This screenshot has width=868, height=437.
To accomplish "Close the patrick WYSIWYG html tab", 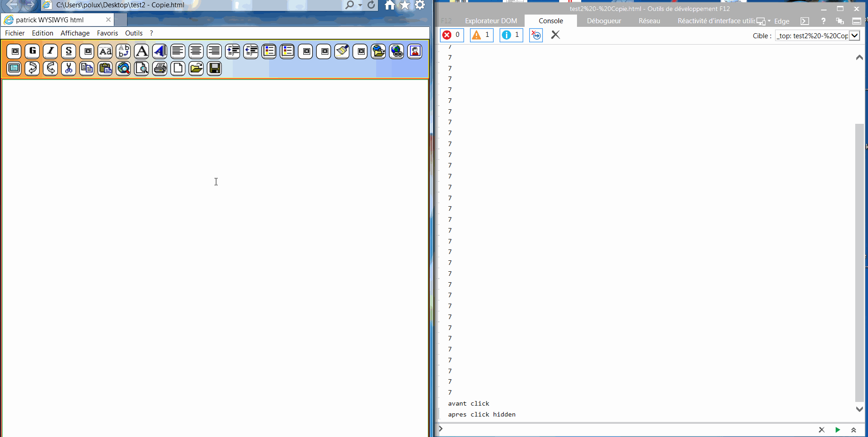I will click(x=108, y=20).
